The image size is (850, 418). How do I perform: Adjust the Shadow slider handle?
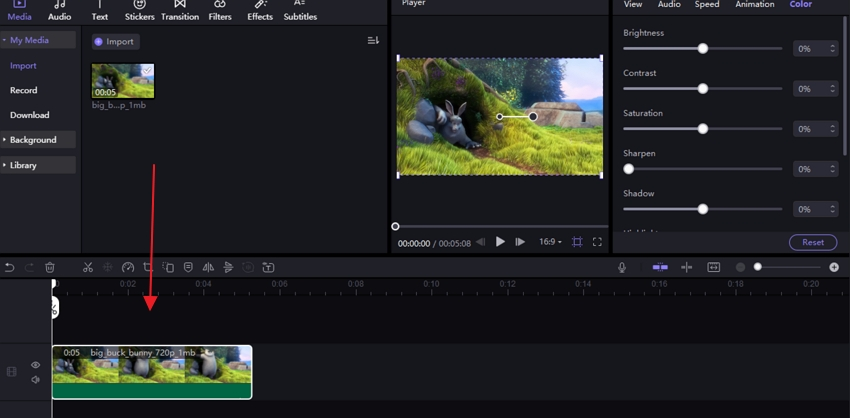[703, 209]
